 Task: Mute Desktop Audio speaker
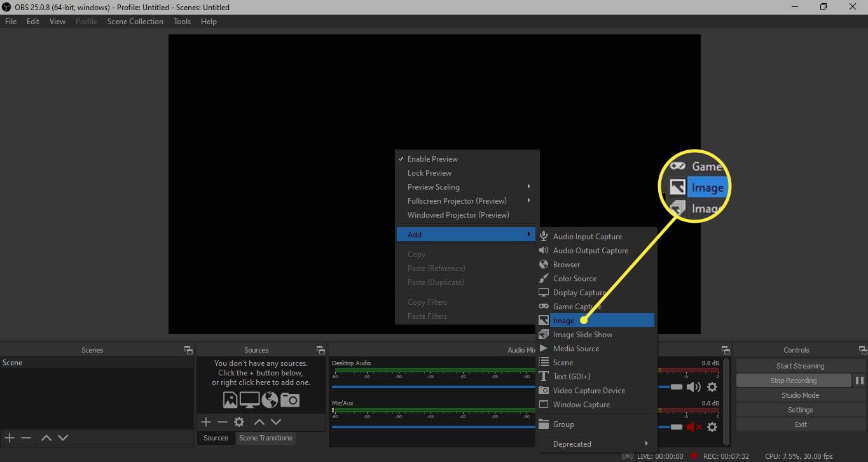693,387
